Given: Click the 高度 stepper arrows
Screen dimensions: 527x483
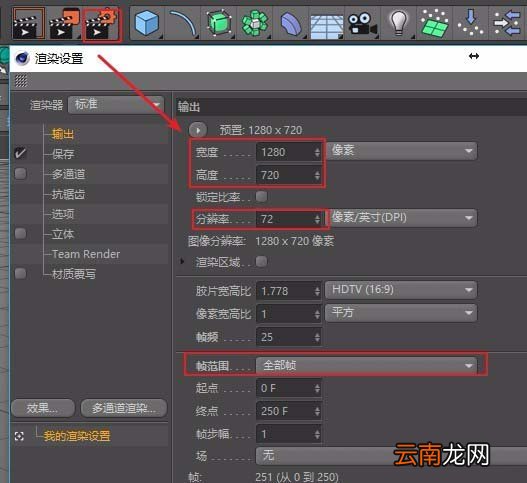Looking at the screenshot, I should 317,175.
